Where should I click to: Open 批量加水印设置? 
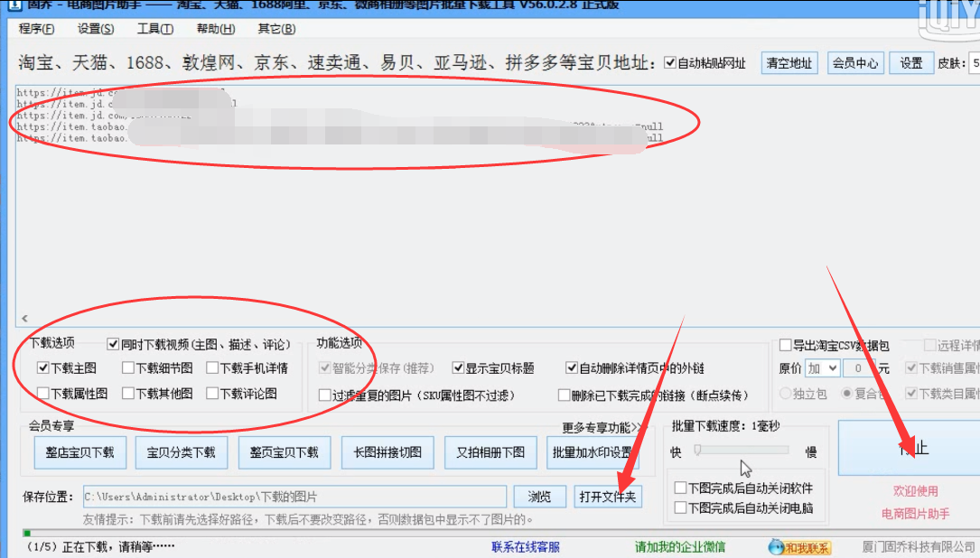[593, 452]
